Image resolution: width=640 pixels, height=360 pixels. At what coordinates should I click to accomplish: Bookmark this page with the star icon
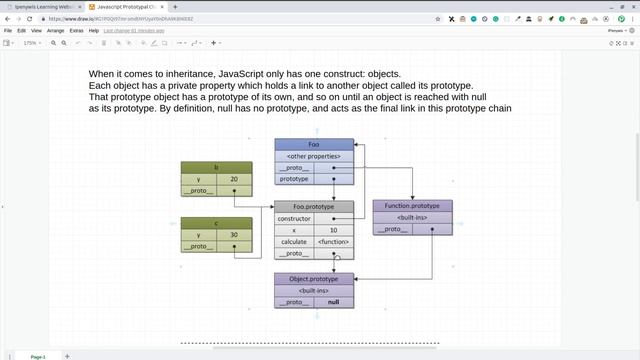pos(438,19)
